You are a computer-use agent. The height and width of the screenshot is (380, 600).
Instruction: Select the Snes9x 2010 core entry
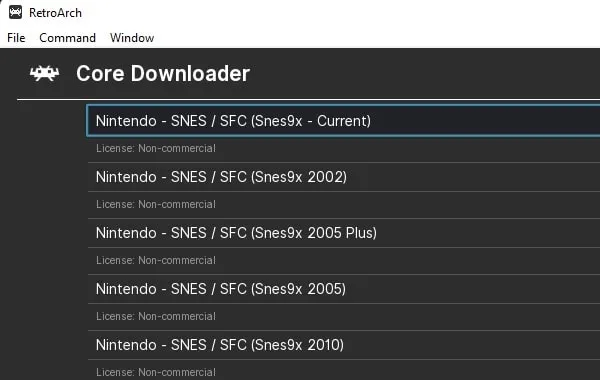pyautogui.click(x=344, y=345)
